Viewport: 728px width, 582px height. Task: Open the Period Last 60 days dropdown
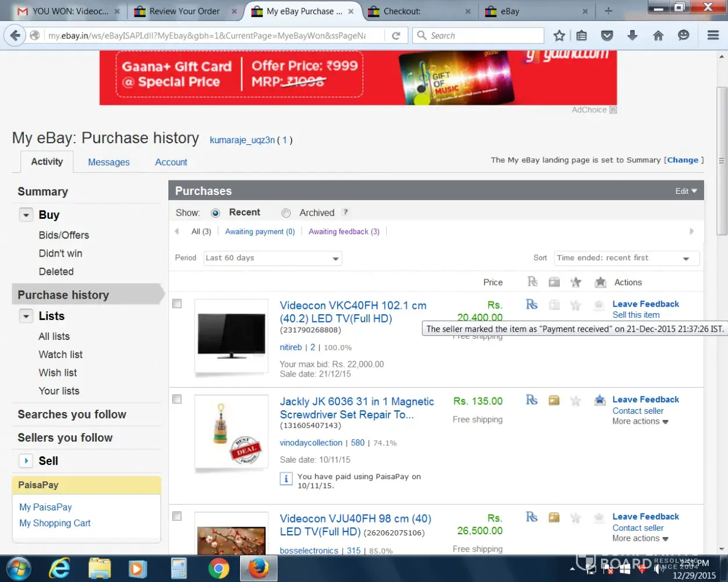click(x=273, y=258)
